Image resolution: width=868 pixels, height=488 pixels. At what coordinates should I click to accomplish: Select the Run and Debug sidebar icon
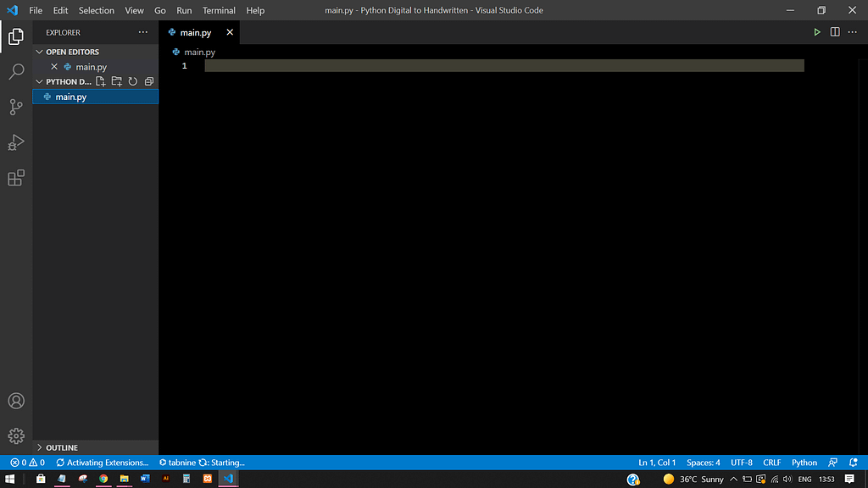click(x=16, y=142)
